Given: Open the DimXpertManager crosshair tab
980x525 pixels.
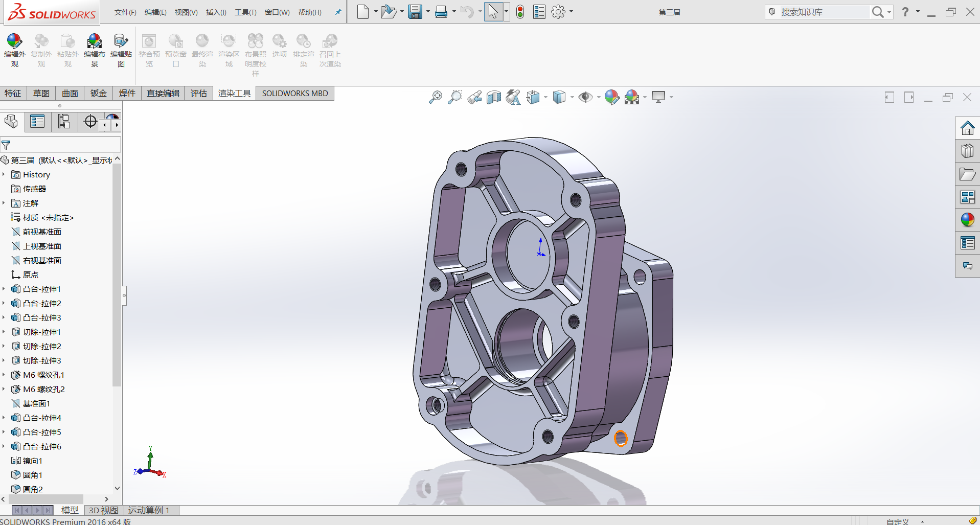Looking at the screenshot, I should coord(90,122).
